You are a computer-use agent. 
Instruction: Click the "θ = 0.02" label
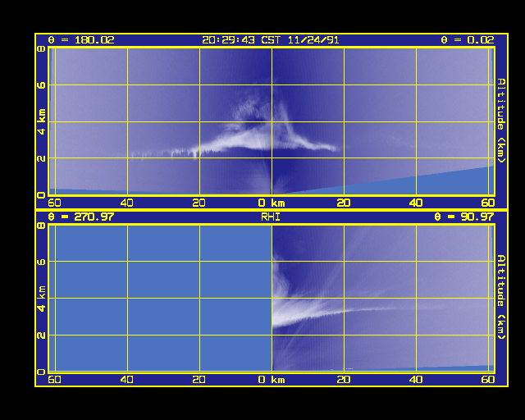468,40
